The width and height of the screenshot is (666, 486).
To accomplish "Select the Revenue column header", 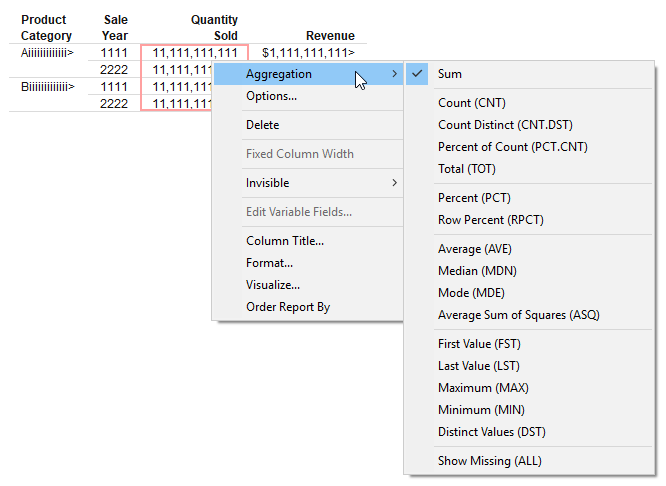I will point(330,36).
